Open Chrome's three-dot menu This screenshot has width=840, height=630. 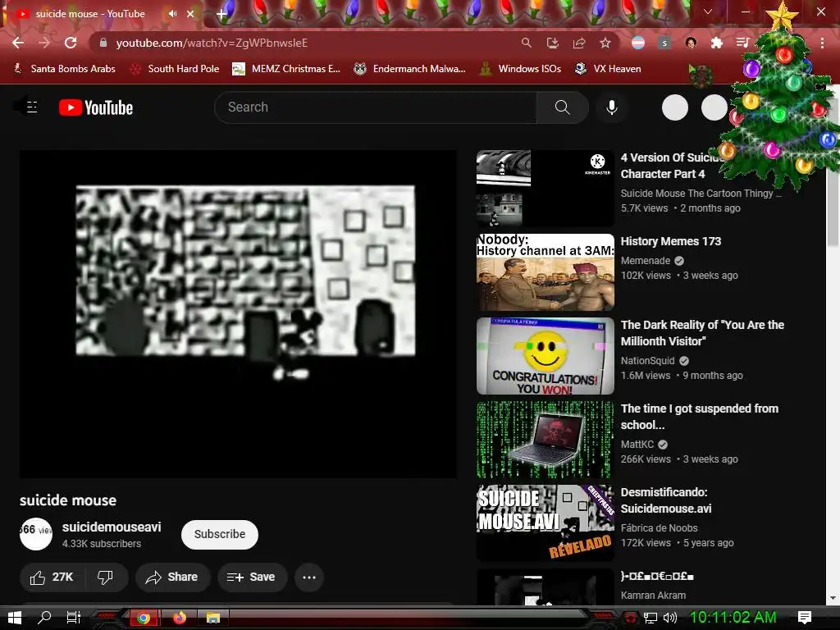(x=822, y=43)
